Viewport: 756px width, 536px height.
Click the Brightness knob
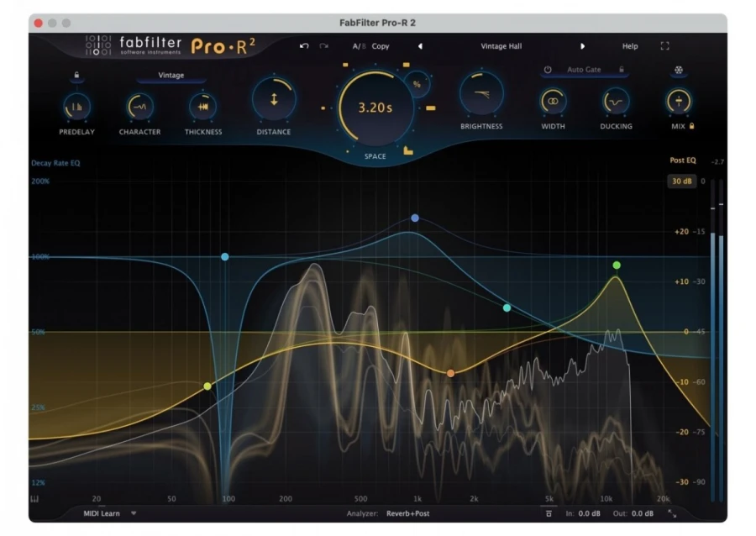(x=481, y=94)
